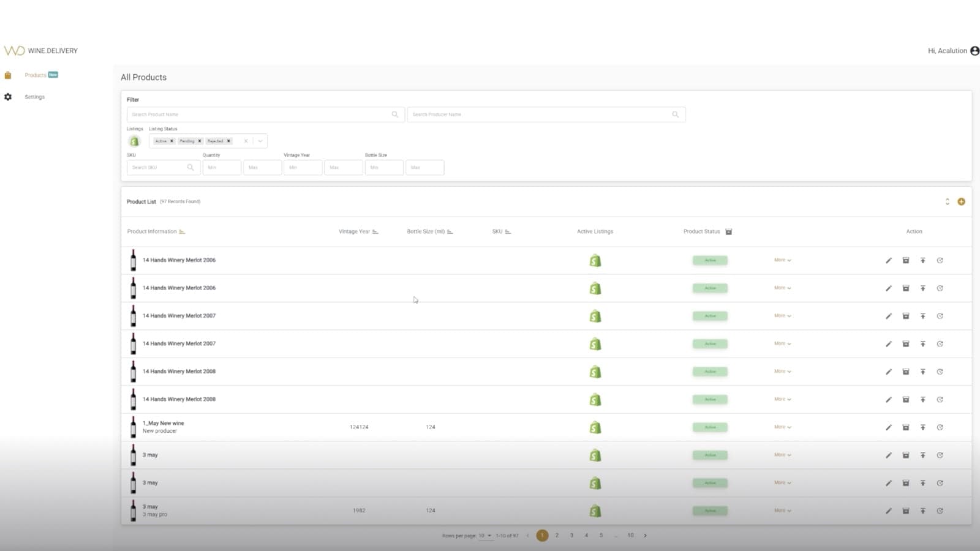The width and height of the screenshot is (980, 551).
Task: Archive the 3 may pro product
Action: (906, 511)
